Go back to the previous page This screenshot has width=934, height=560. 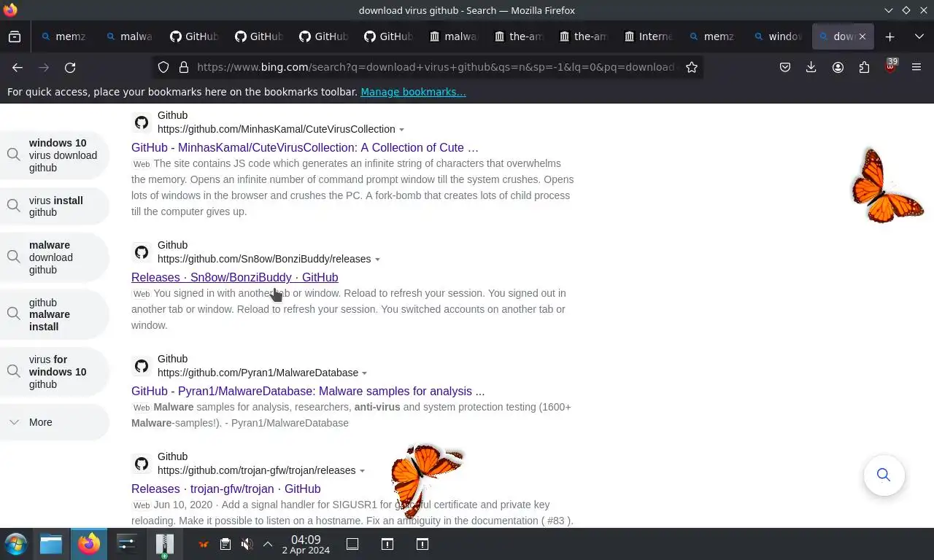[18, 67]
